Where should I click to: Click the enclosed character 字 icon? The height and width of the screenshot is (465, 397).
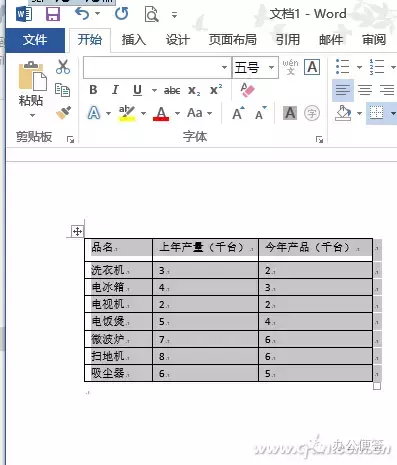312,113
